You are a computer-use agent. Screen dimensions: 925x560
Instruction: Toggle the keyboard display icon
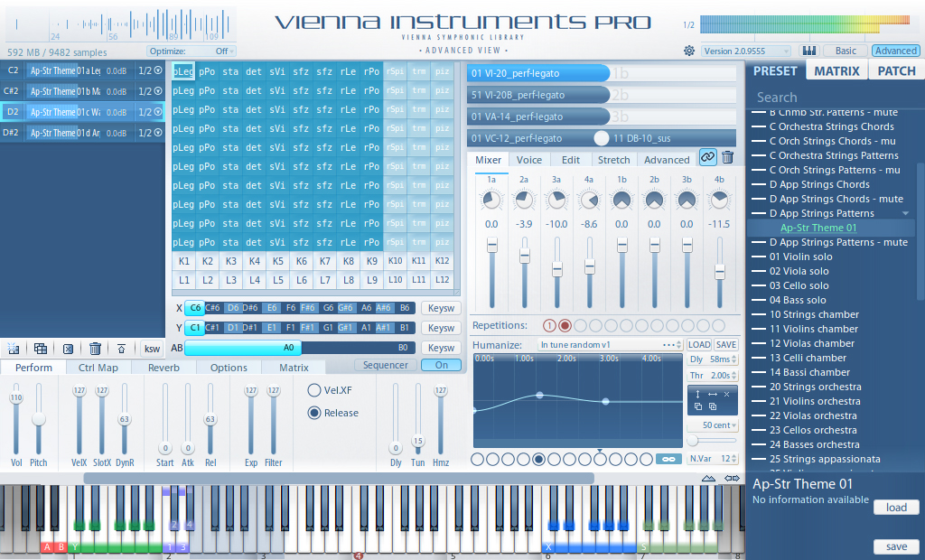point(808,51)
